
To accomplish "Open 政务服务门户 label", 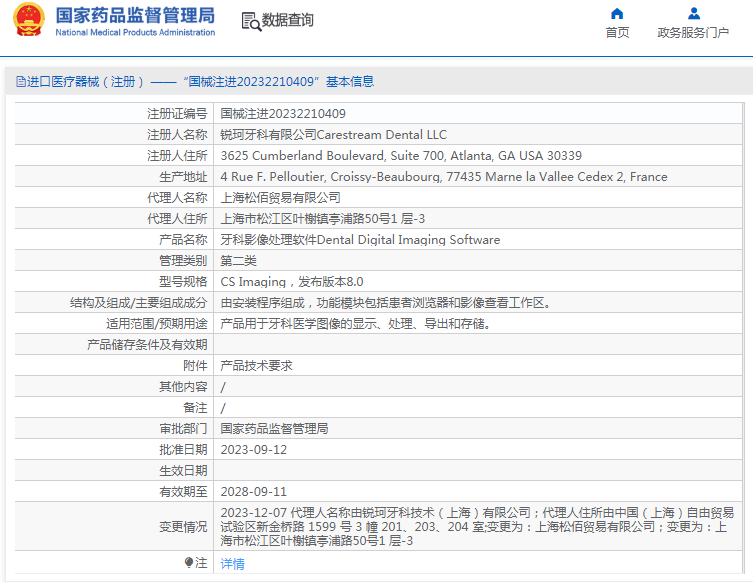I will point(693,33).
